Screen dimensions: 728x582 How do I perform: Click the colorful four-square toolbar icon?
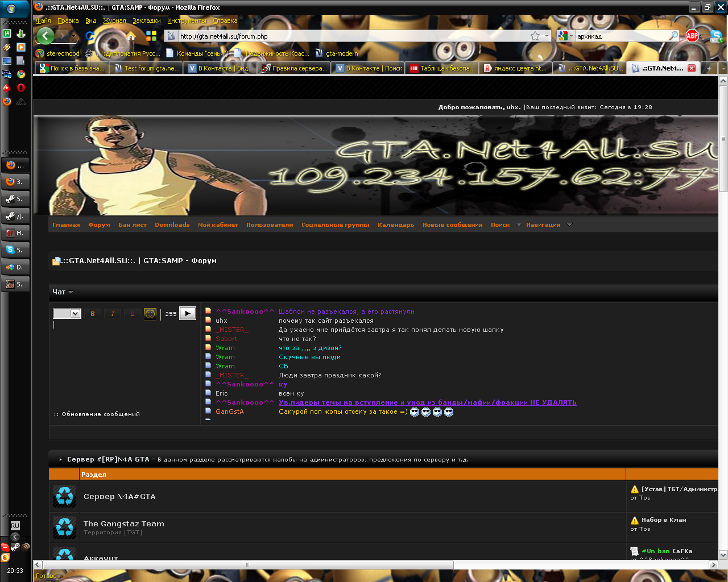pos(151,36)
